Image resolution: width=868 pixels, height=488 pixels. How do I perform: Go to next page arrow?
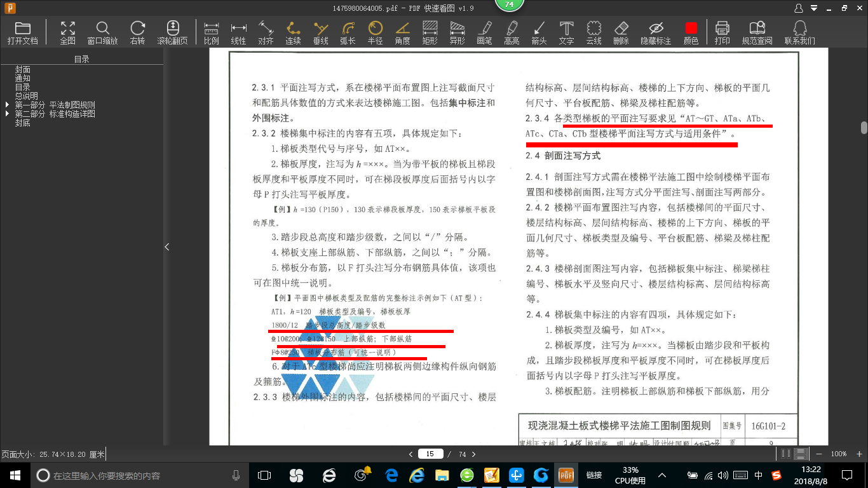[473, 454]
